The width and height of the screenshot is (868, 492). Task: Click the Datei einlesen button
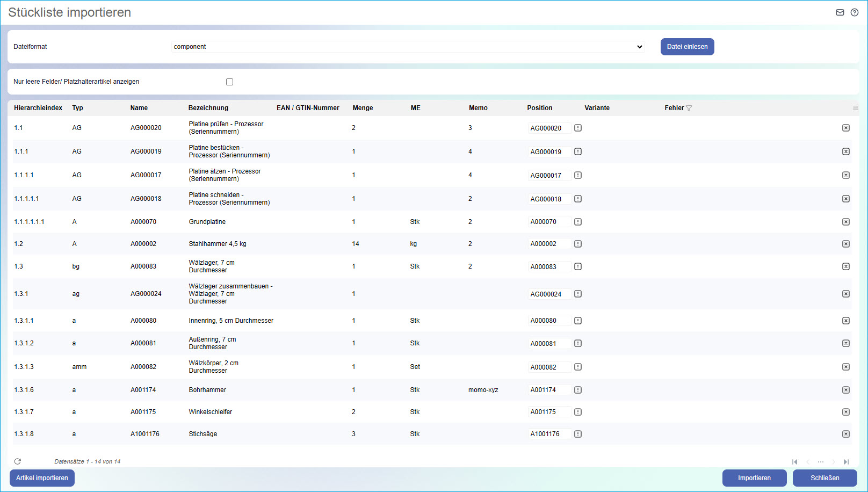[x=688, y=47]
